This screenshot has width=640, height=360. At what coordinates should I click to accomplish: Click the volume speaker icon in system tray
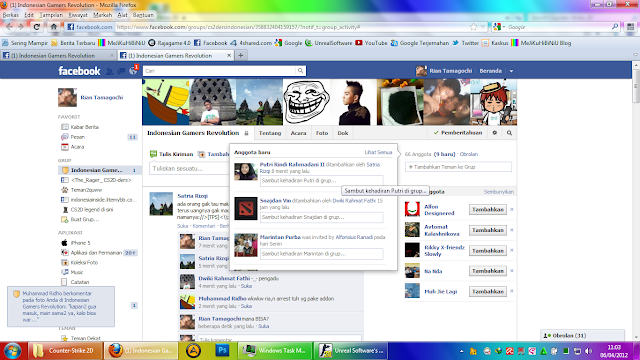point(588,351)
